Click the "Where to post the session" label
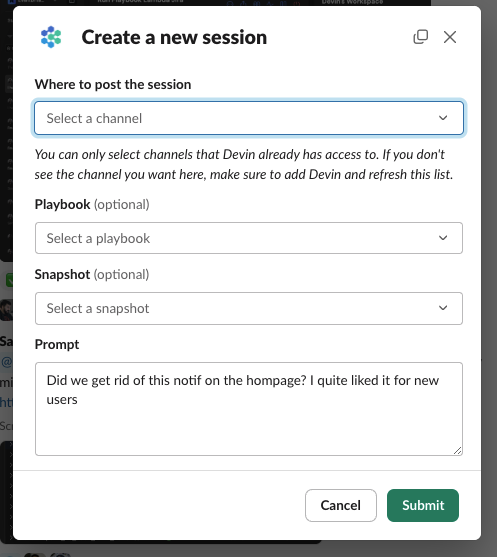497x557 pixels. tap(113, 85)
